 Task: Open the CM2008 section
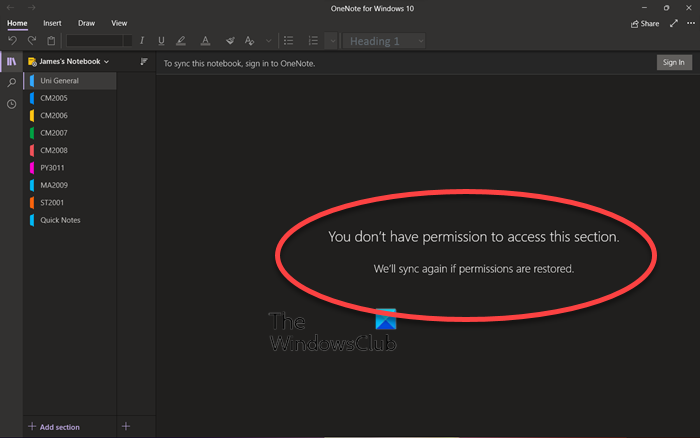click(x=70, y=150)
